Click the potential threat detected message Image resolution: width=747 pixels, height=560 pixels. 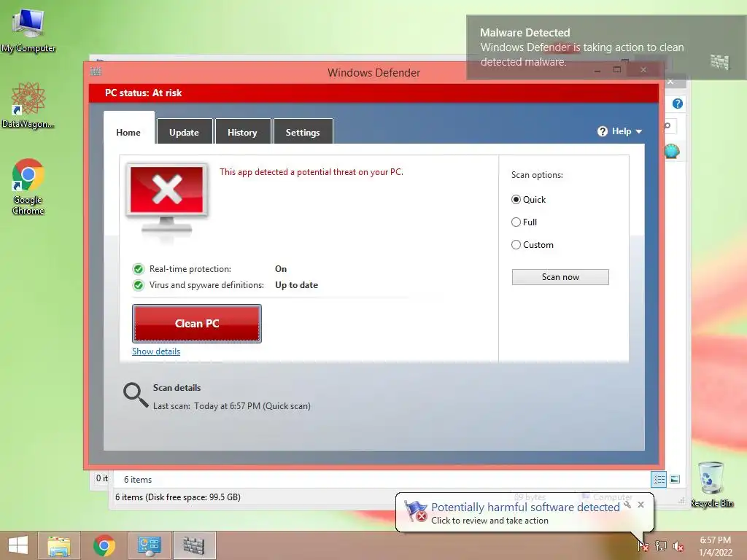tap(311, 172)
